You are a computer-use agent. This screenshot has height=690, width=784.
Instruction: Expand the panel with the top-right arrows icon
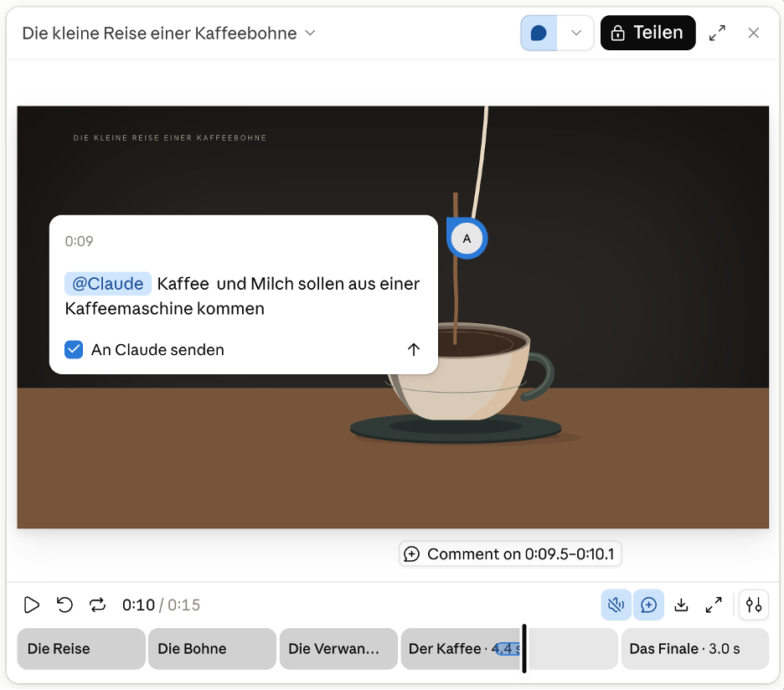pos(717,33)
